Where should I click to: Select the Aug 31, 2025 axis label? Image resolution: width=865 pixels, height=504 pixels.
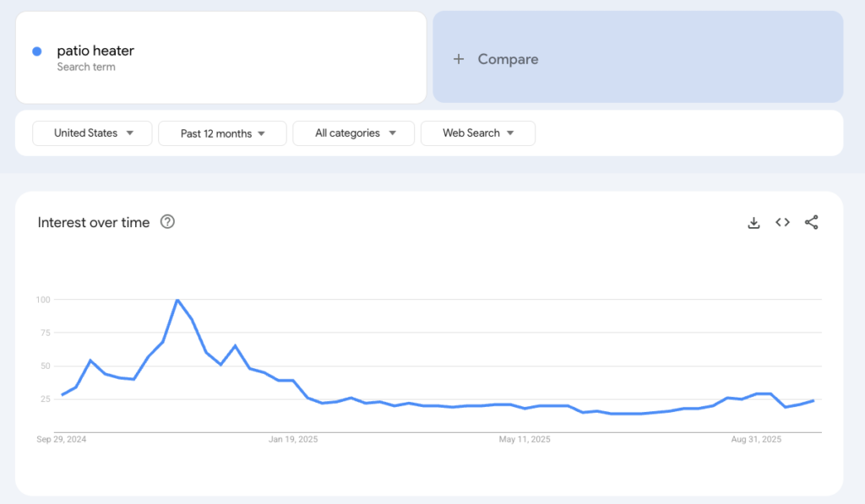pyautogui.click(x=755, y=439)
